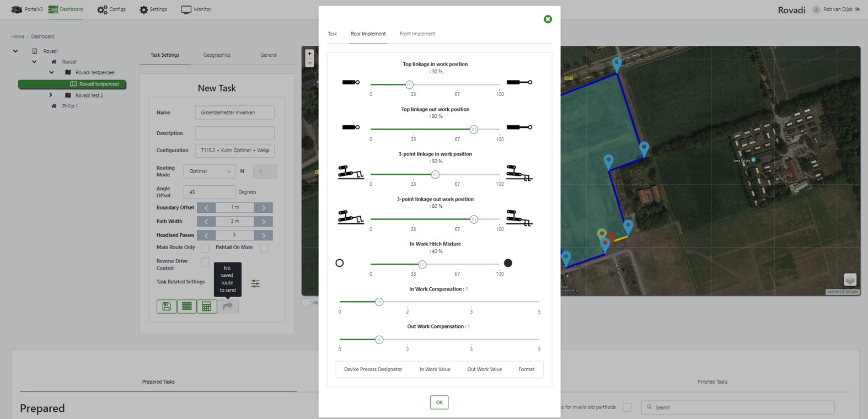Click left 3-point linkage icon, in-work row

tap(351, 173)
